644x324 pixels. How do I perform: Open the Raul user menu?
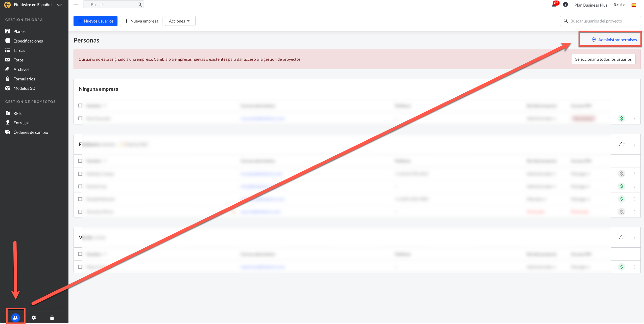619,5
